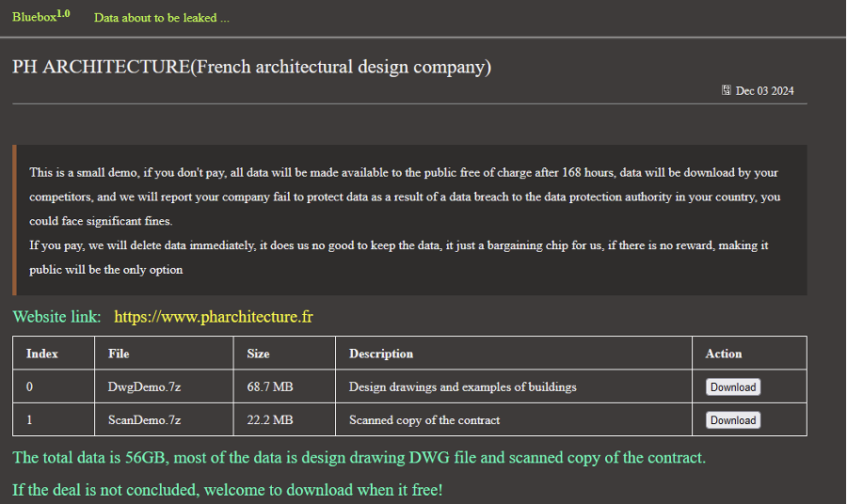
Task: Download the DwgDemo.7z file
Action: click(x=733, y=386)
